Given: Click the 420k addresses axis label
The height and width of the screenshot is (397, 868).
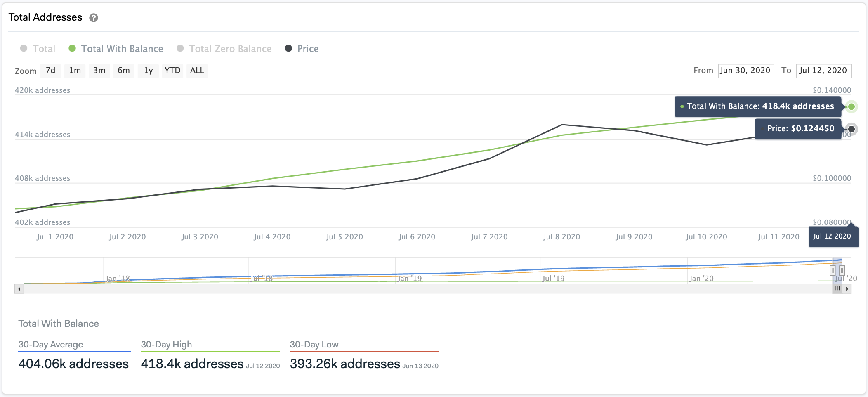Looking at the screenshot, I should coord(42,90).
